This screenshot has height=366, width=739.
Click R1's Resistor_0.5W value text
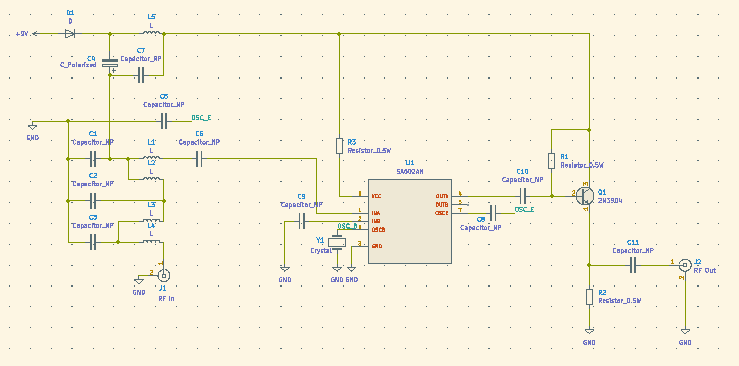coord(582,165)
